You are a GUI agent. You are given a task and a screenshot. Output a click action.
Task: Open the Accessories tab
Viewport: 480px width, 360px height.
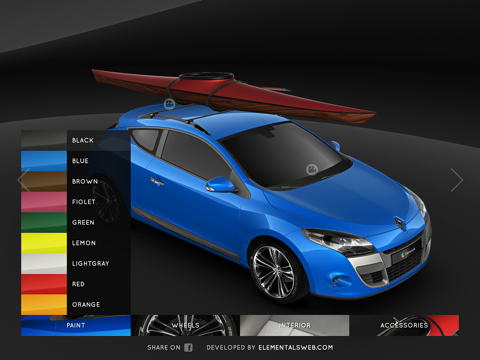point(404,325)
